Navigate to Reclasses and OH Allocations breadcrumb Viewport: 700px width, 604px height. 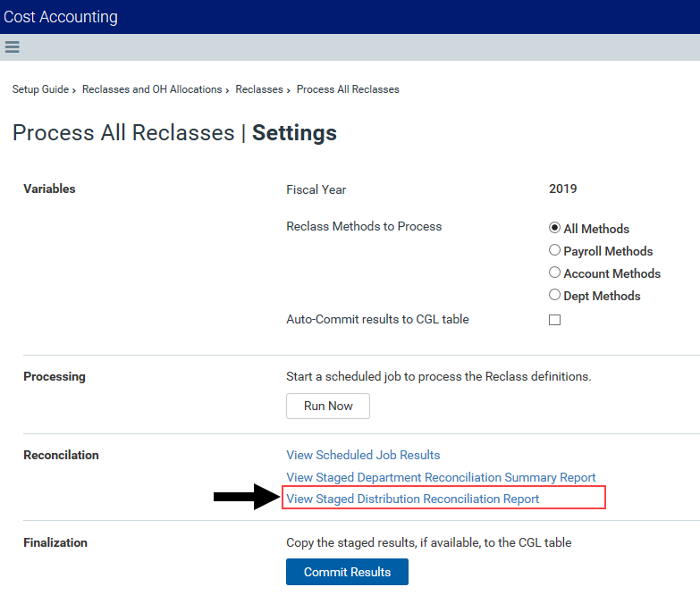coord(152,89)
